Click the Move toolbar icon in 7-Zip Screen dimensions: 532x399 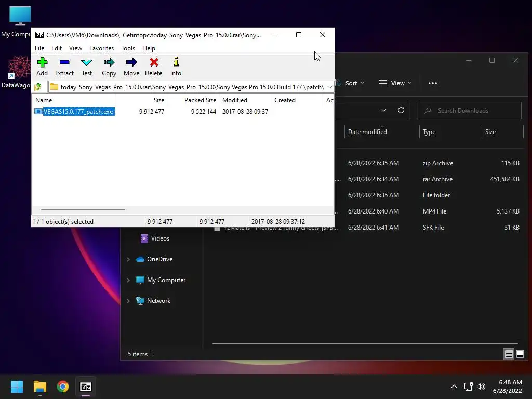(131, 66)
